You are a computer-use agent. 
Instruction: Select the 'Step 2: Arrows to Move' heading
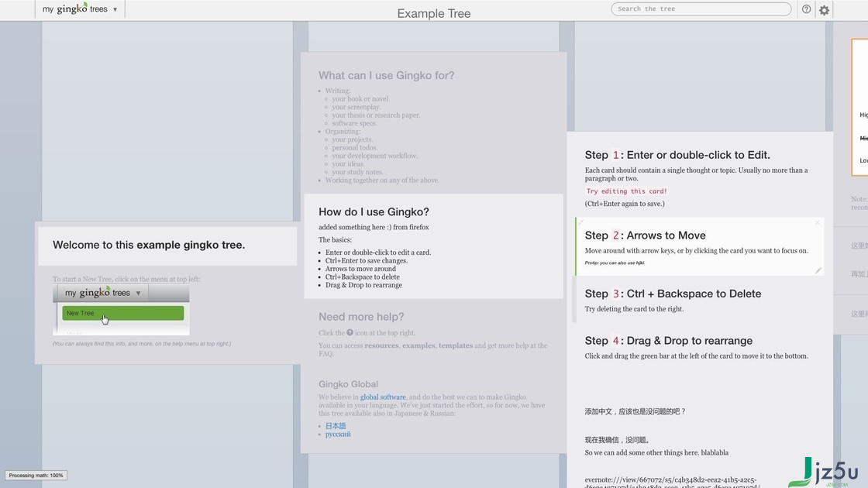click(x=646, y=235)
